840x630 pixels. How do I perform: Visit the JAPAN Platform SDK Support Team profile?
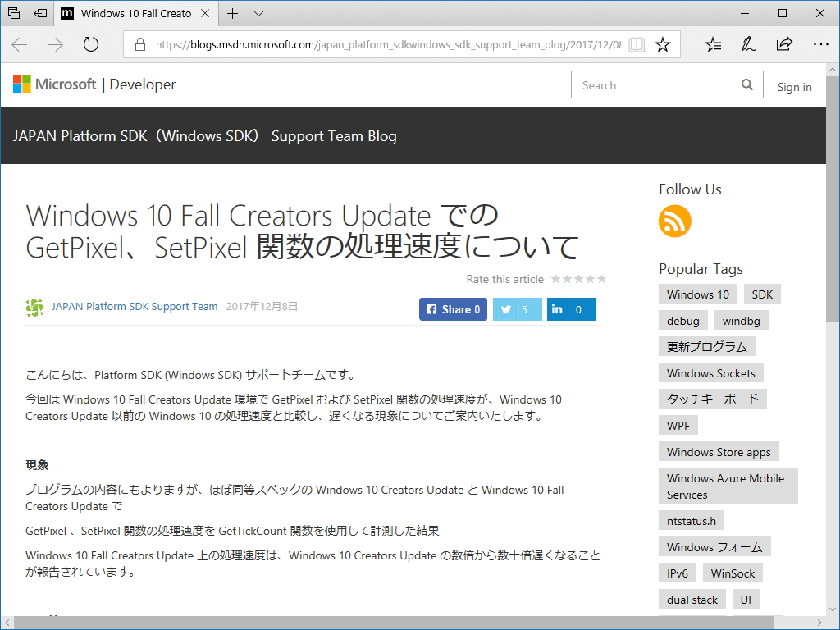tap(135, 306)
